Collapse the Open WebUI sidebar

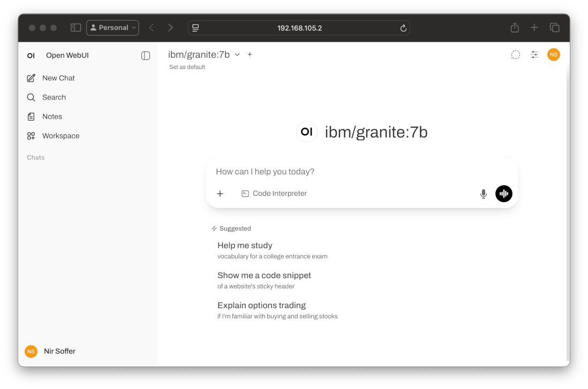tap(145, 56)
